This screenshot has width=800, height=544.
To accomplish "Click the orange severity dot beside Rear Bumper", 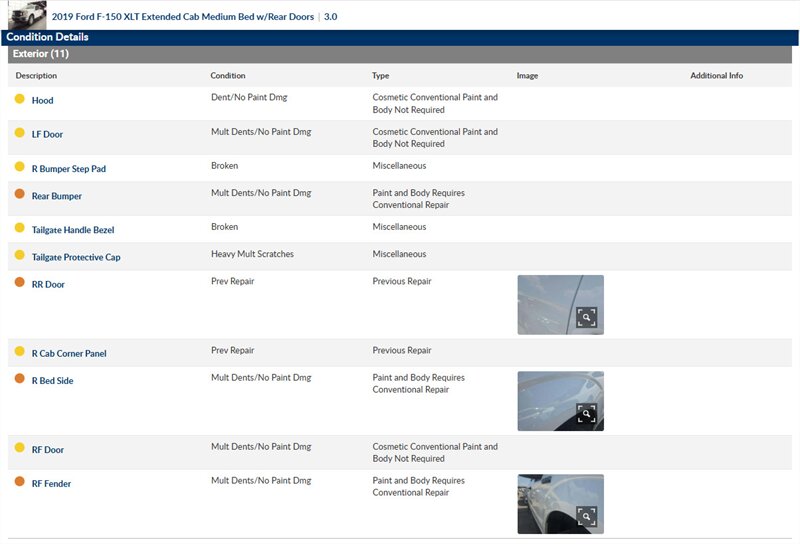I will pyautogui.click(x=19, y=195).
